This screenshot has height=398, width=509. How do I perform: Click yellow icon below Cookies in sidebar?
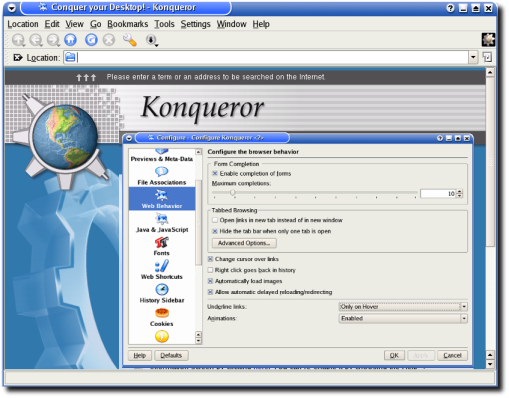pyautogui.click(x=162, y=336)
